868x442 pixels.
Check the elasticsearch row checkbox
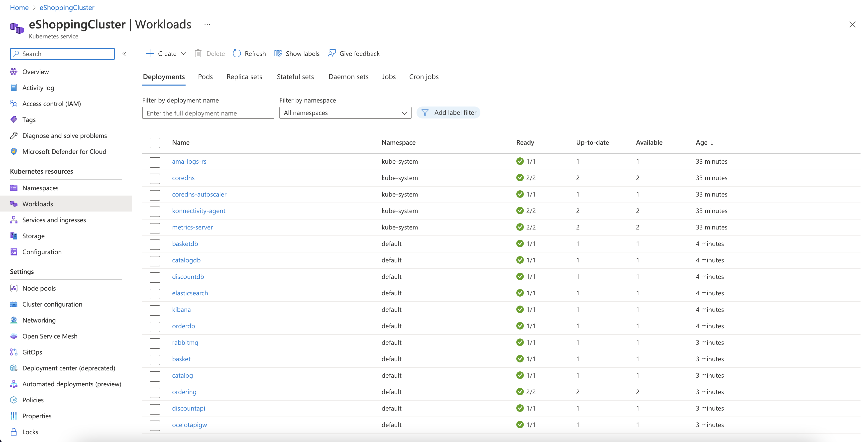155,294
